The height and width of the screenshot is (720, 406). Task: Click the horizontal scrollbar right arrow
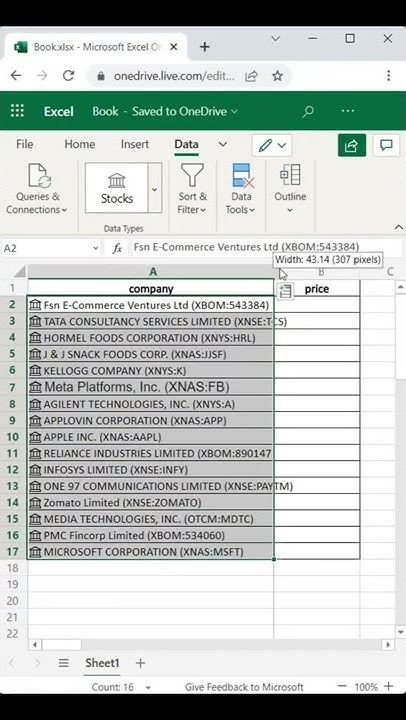point(388,645)
